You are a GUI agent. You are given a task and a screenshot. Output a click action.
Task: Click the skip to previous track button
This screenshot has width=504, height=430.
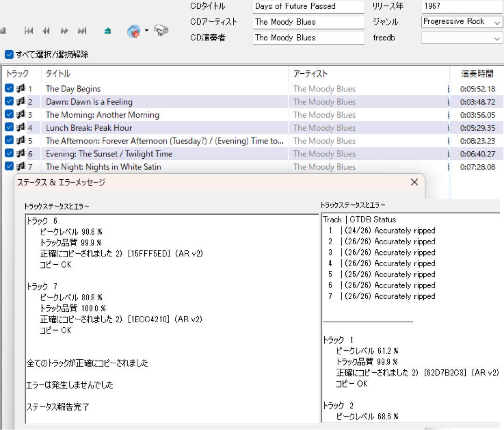(28, 31)
